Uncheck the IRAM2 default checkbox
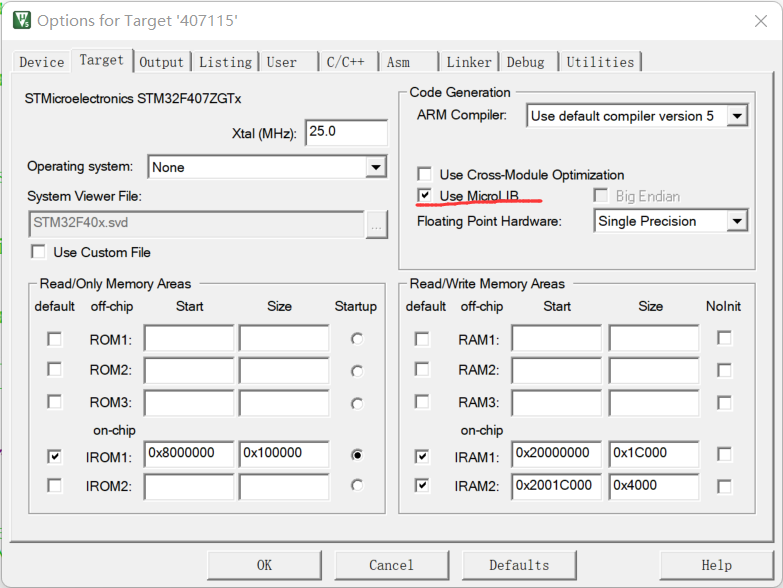The width and height of the screenshot is (783, 588). (422, 485)
